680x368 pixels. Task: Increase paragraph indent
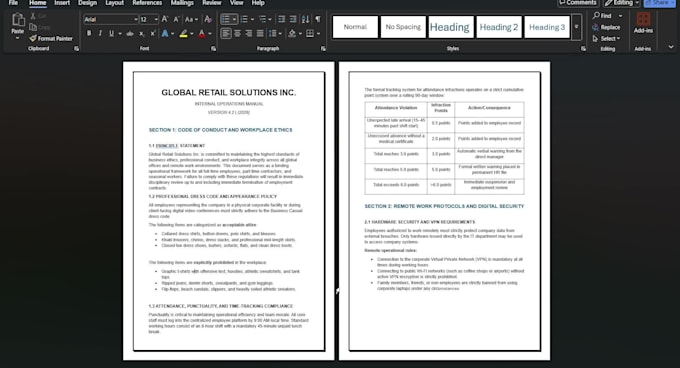pyautogui.click(x=293, y=19)
